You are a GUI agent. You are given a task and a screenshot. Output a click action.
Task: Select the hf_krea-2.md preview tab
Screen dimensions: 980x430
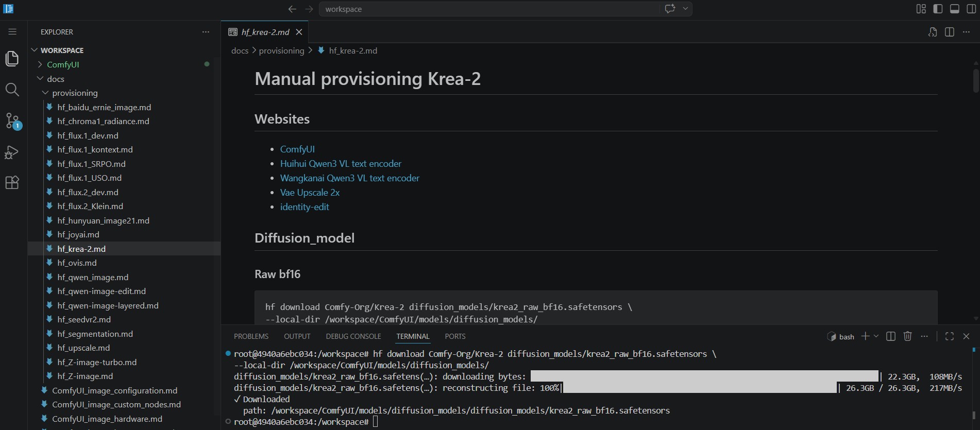pos(265,32)
